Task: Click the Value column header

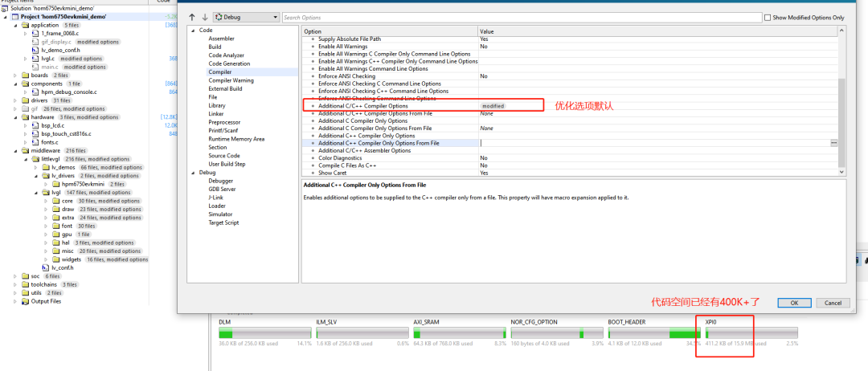Action: click(x=657, y=31)
